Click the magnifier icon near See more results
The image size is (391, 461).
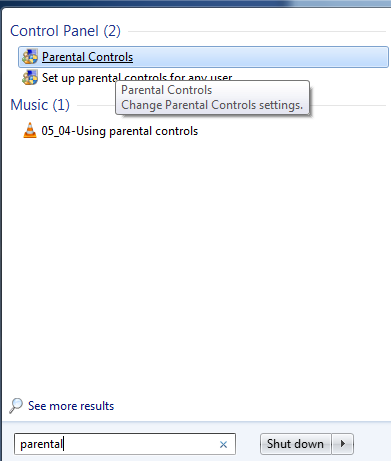[x=16, y=406]
